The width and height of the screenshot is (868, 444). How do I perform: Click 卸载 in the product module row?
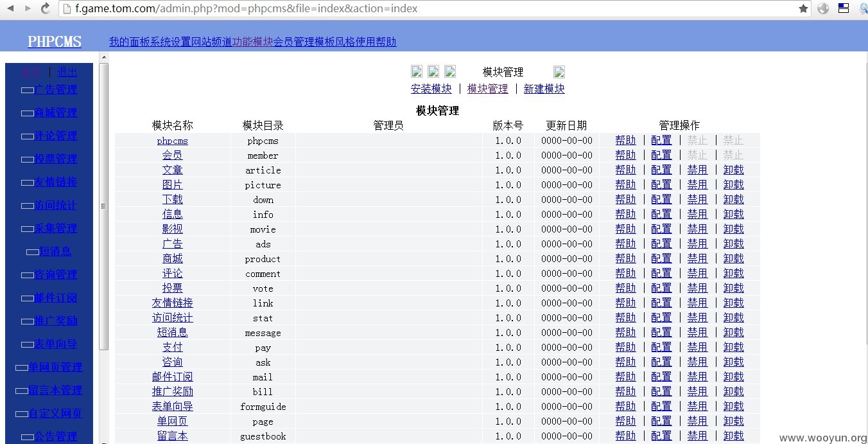pyautogui.click(x=734, y=258)
